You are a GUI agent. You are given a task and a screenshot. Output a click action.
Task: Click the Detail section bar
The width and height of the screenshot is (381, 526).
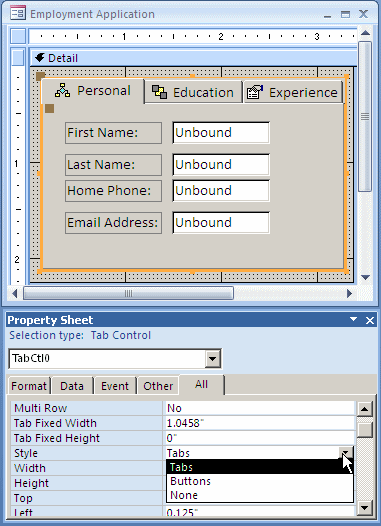[x=194, y=58]
